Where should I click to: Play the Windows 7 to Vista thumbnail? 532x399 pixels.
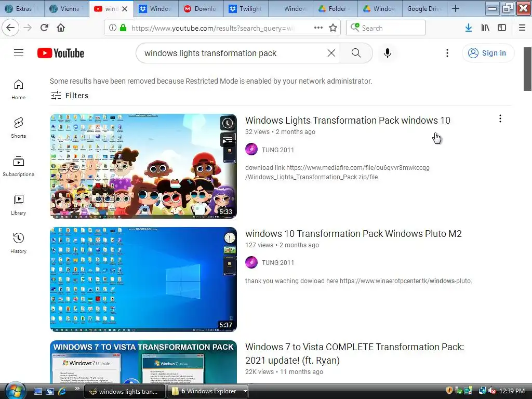coord(143,362)
